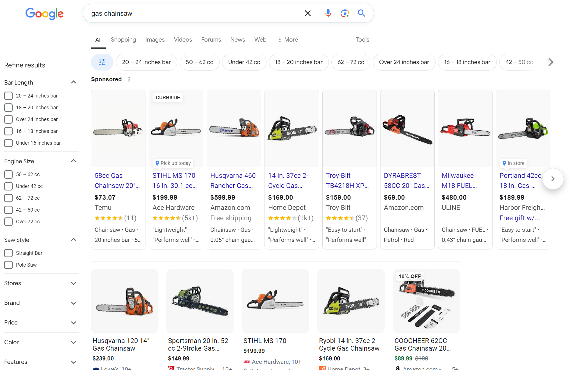
Task: Check the 20 – 24 inches bar box
Action: pyautogui.click(x=8, y=96)
